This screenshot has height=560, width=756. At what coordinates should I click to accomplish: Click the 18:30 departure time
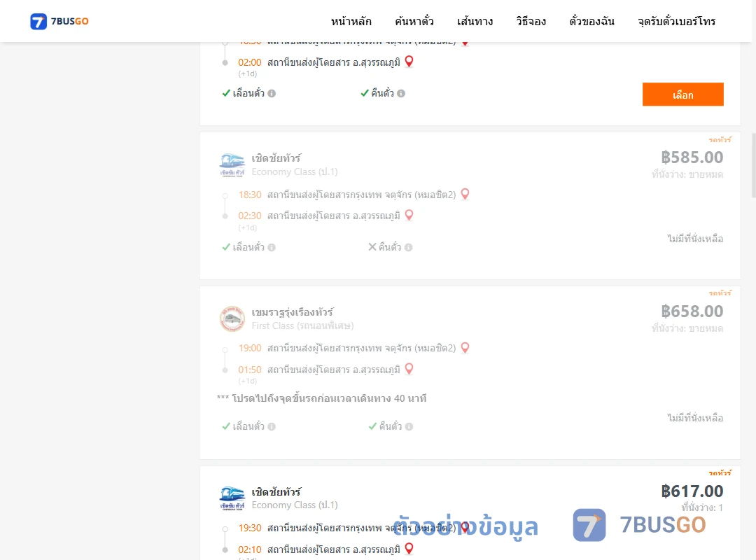tap(250, 195)
